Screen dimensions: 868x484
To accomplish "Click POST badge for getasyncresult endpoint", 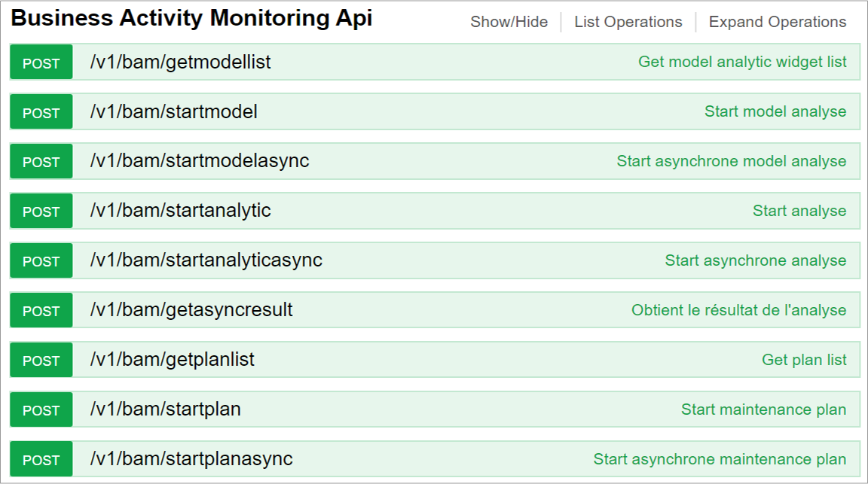I will point(41,311).
